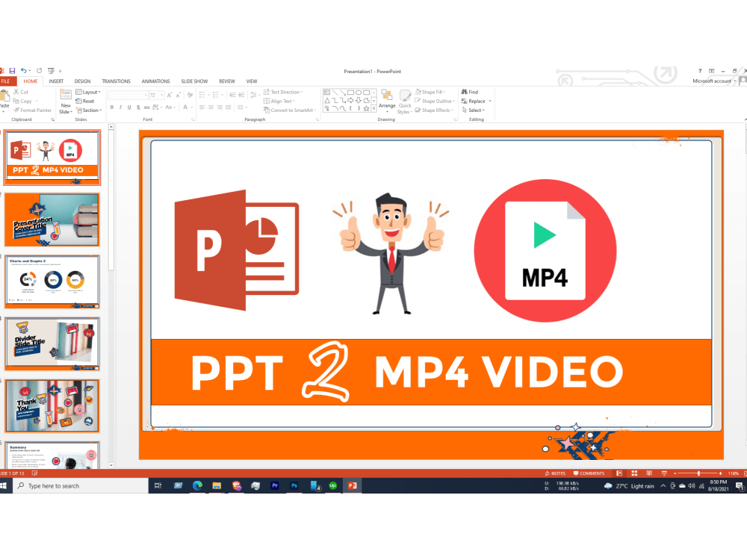Open Shape Fill color options
747x560 pixels.
point(430,92)
